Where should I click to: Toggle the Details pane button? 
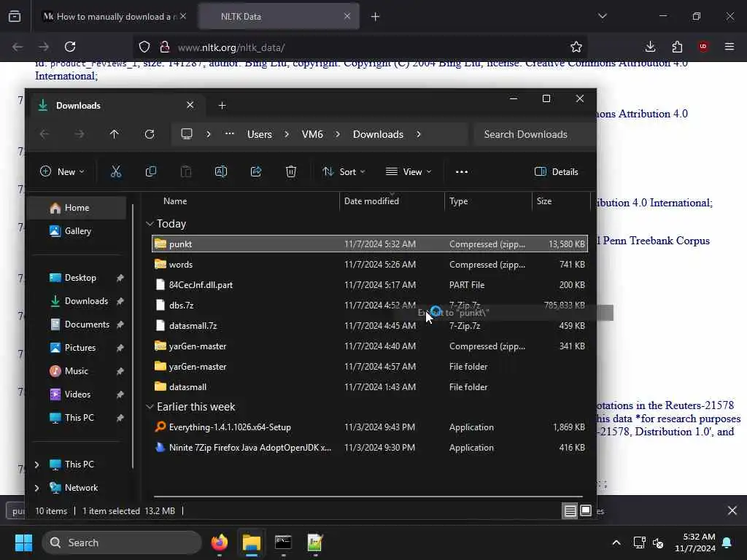tap(556, 172)
